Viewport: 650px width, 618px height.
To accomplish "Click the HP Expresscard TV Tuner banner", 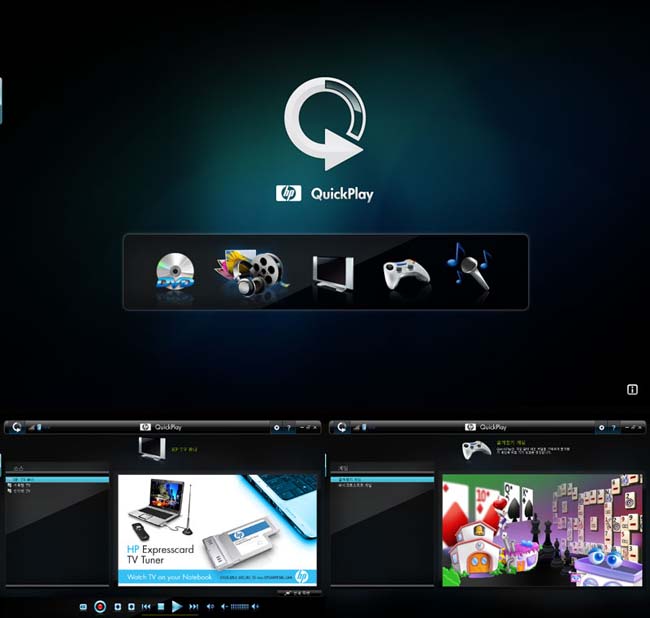I will [217, 530].
